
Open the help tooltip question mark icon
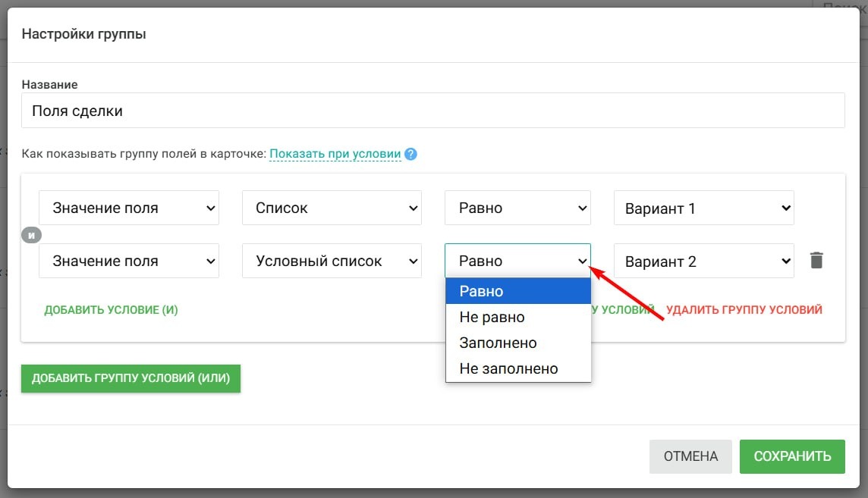pyautogui.click(x=409, y=154)
